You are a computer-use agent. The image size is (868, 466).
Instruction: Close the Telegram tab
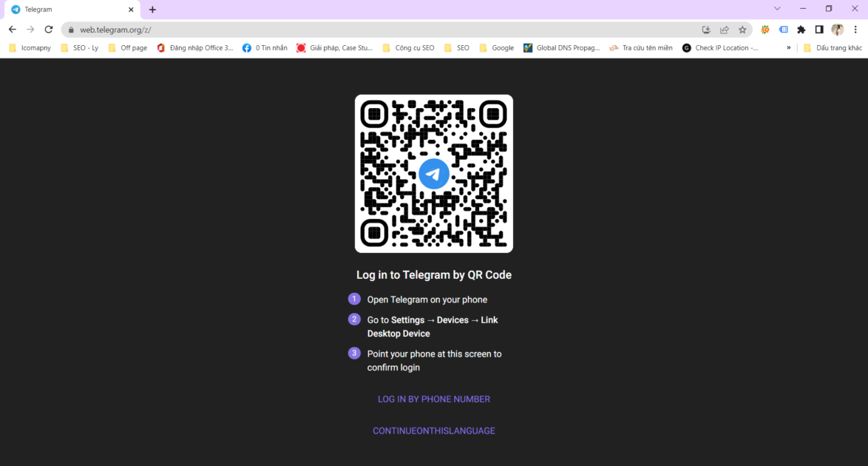[131, 10]
